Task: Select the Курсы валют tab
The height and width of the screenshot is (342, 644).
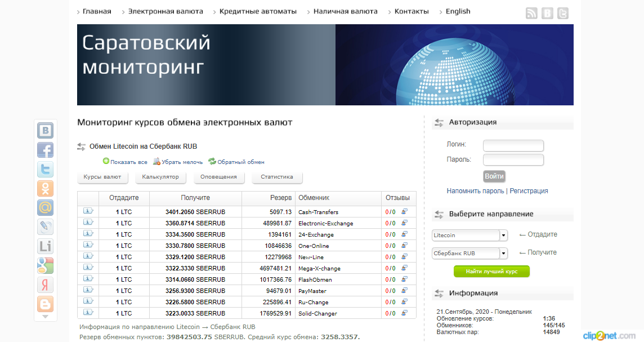Action: [x=102, y=177]
